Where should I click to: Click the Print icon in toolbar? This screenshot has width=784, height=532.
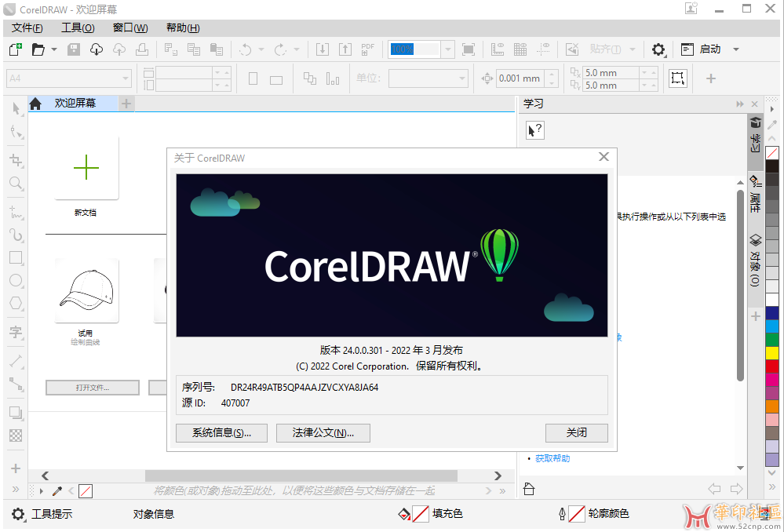tap(142, 49)
